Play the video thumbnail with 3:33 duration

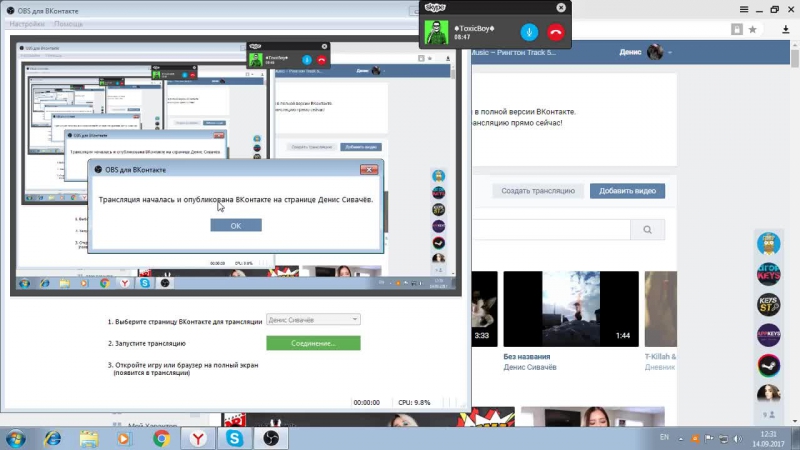click(x=485, y=309)
